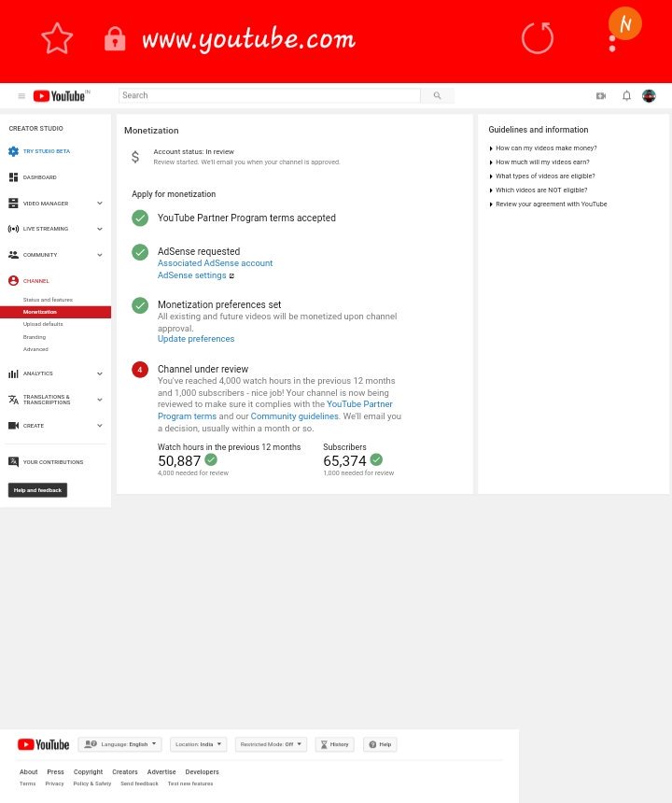Open the orange N profile badge
The width and height of the screenshot is (672, 803).
tap(625, 23)
